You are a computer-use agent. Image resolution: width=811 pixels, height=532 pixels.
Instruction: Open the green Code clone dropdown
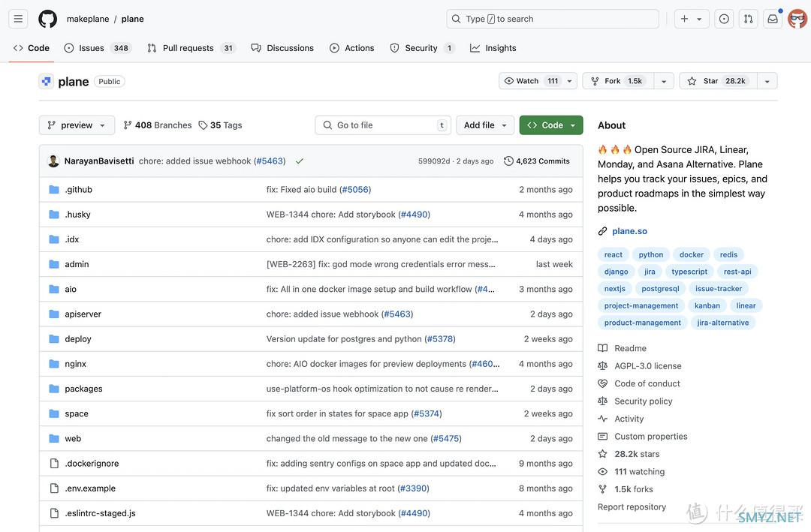[x=551, y=125]
